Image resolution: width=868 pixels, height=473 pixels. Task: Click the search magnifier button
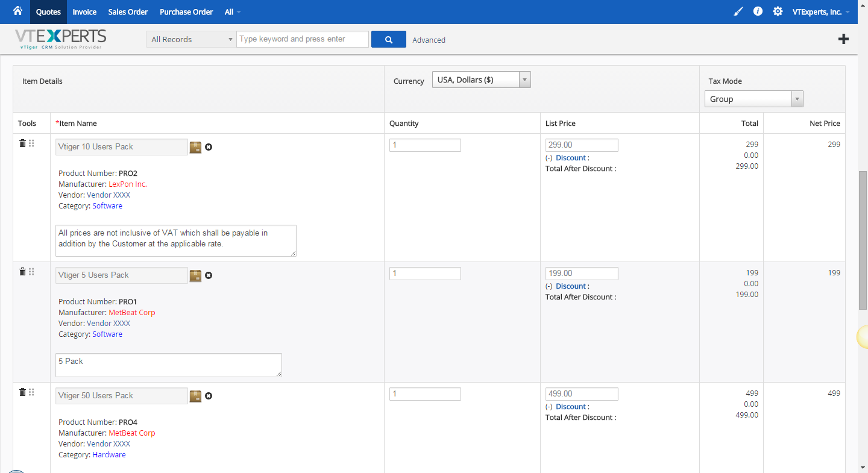coord(389,39)
